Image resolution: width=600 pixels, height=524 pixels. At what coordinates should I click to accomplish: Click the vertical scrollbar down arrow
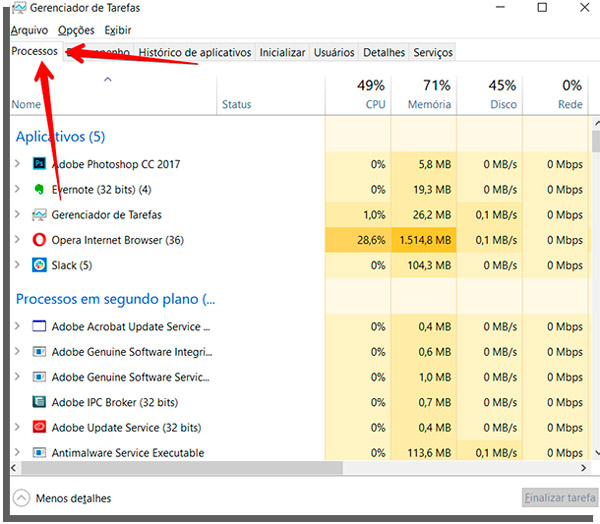[596, 453]
